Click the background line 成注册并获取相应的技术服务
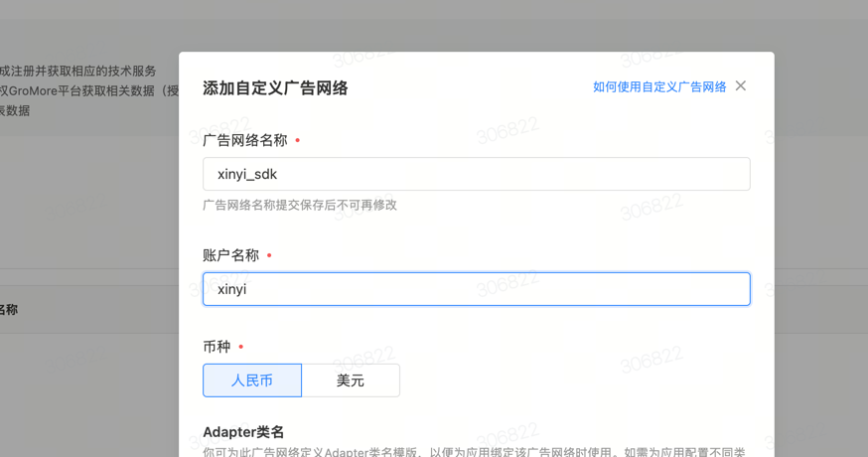The height and width of the screenshot is (457, 868). (x=78, y=72)
